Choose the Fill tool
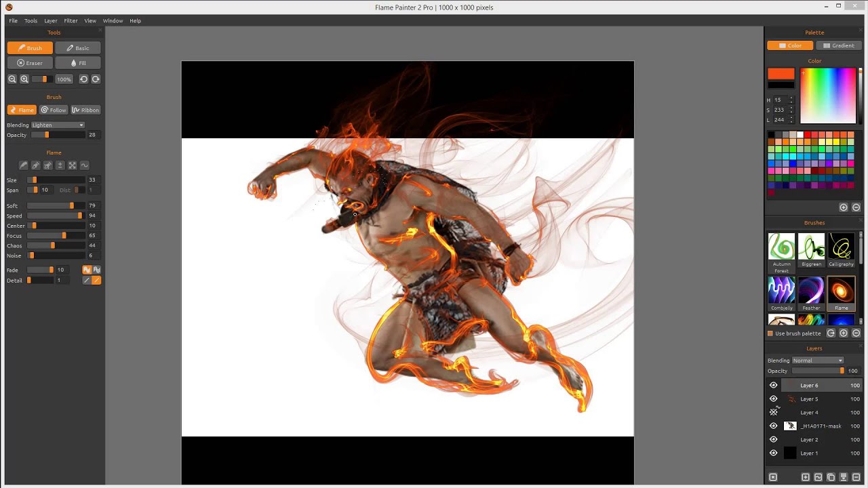 pos(77,63)
